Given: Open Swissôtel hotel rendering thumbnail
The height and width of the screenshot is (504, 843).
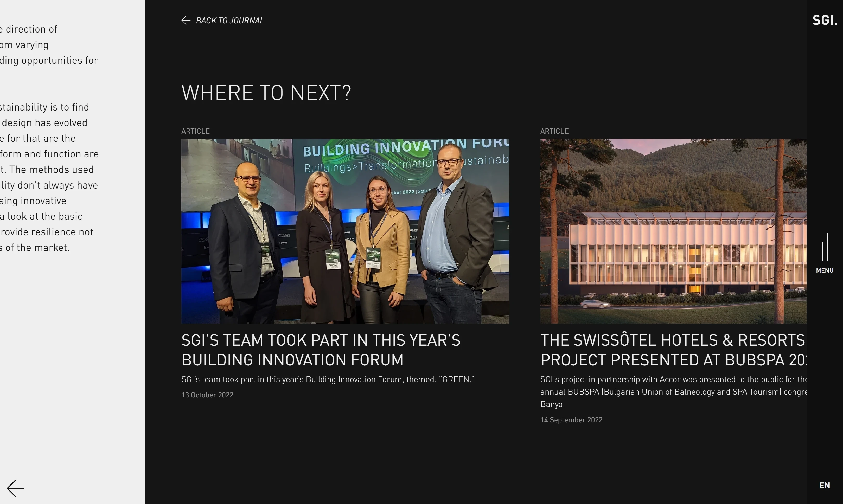Looking at the screenshot, I should coord(673,231).
